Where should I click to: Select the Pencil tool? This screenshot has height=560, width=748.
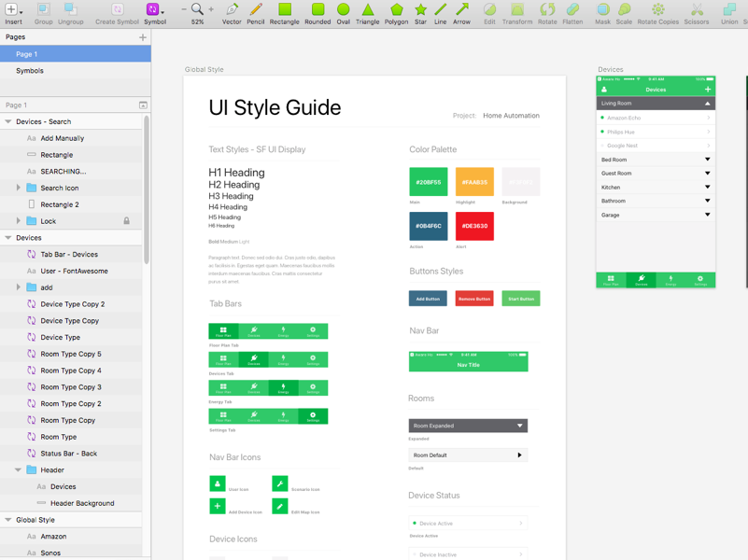point(256,9)
